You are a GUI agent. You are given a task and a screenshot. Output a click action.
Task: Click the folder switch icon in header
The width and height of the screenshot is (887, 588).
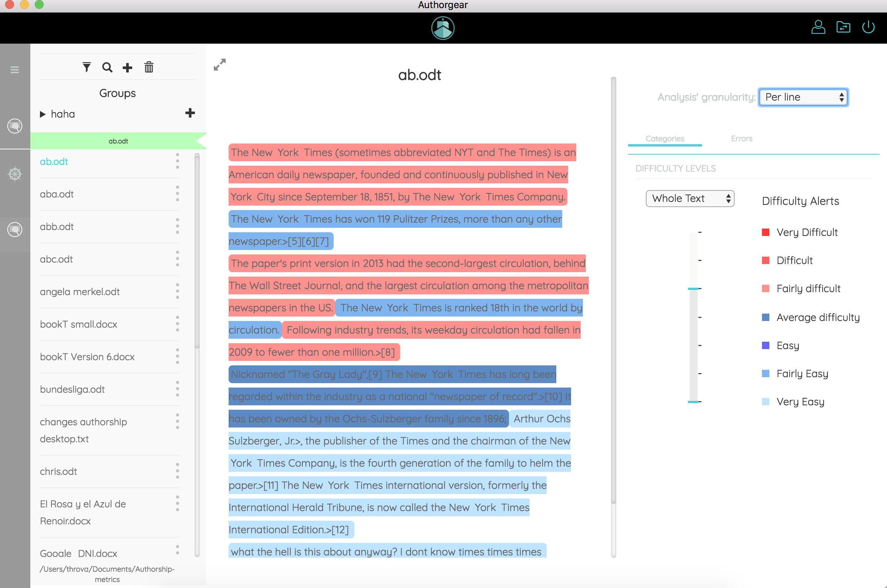click(843, 27)
